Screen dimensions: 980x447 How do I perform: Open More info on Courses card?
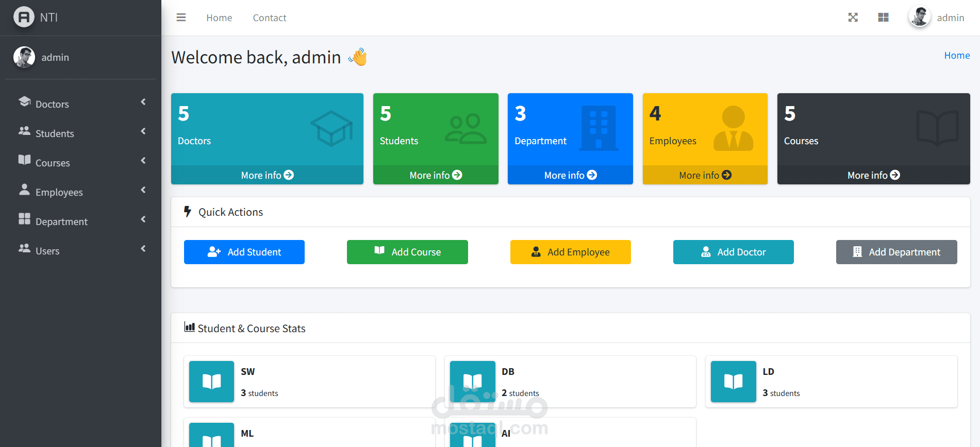[x=873, y=175]
